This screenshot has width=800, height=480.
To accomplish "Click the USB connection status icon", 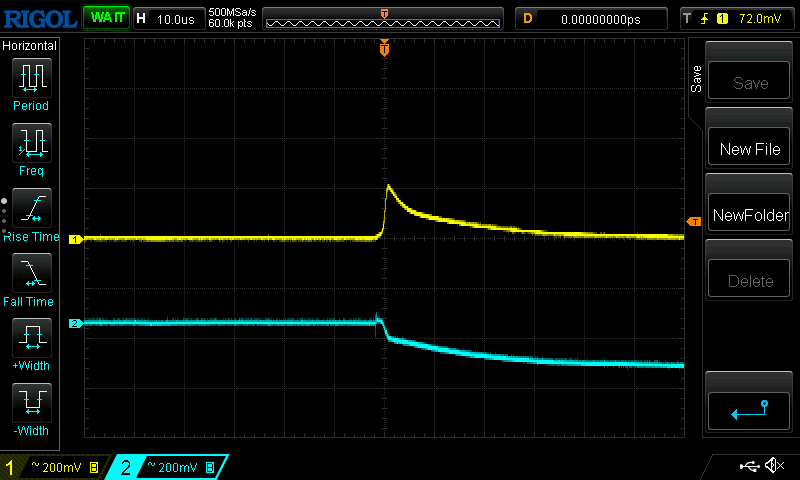I will (x=749, y=466).
